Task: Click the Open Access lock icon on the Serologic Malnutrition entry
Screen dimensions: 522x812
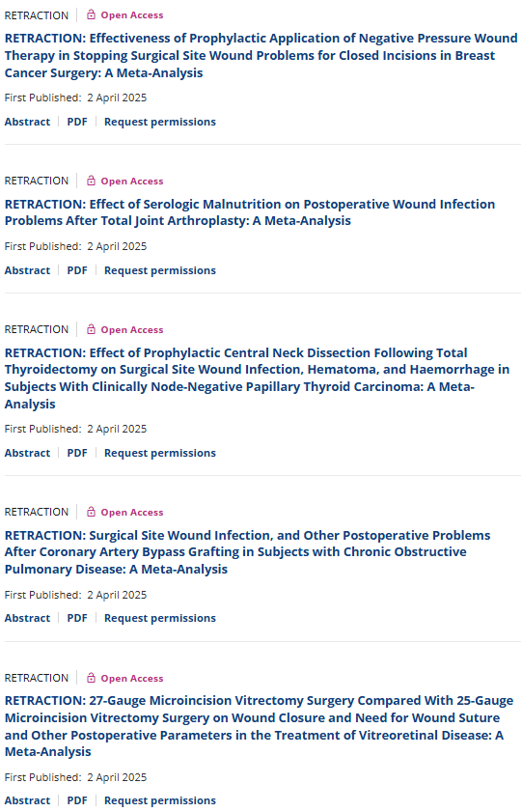Action: pyautogui.click(x=91, y=181)
